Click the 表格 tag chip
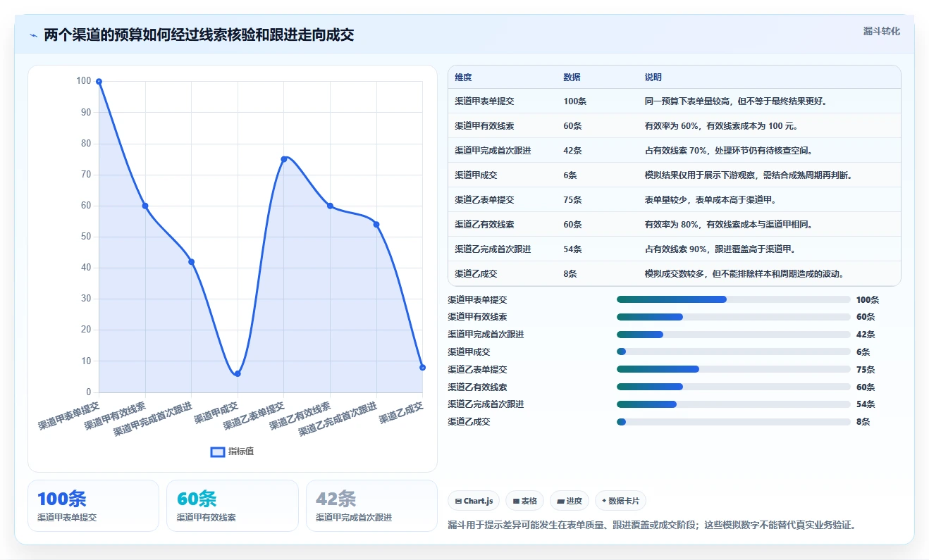The height and width of the screenshot is (560, 929). (x=524, y=501)
